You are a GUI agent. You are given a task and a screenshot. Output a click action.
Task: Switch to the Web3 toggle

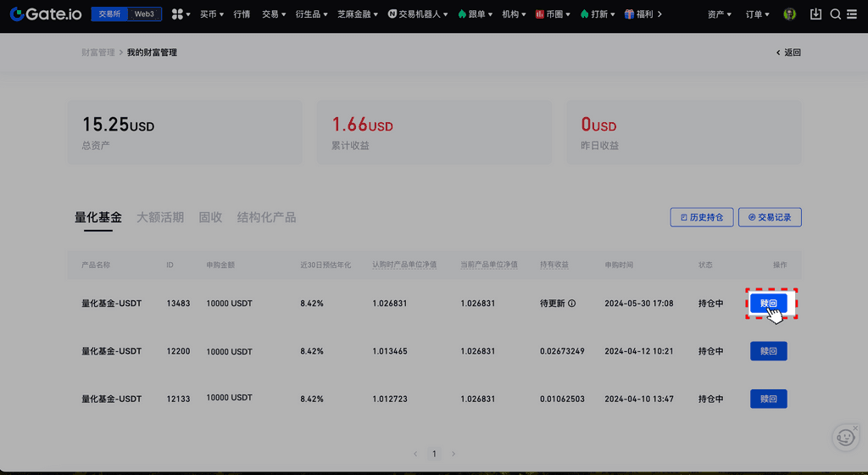[144, 14]
